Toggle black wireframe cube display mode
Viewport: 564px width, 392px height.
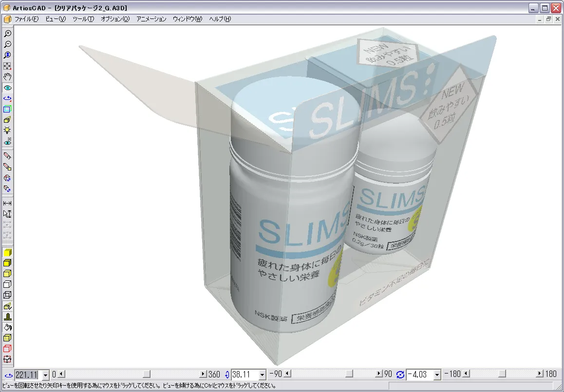(8, 295)
